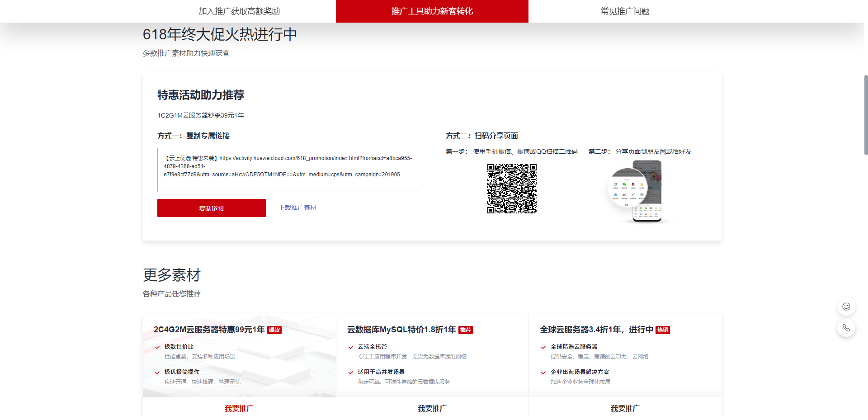Click the 特惠活动助力推荐 heading

[x=201, y=95]
